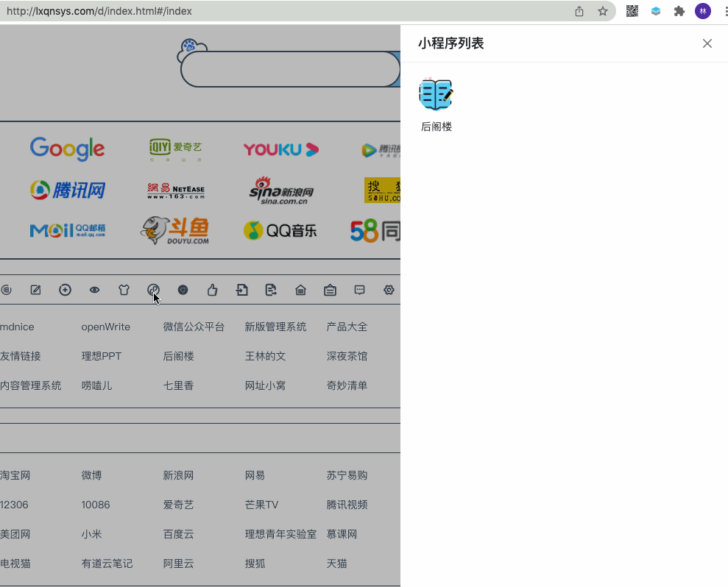Click the 后阁楼 mini-program icon in the panel
728x587 pixels.
(x=436, y=94)
